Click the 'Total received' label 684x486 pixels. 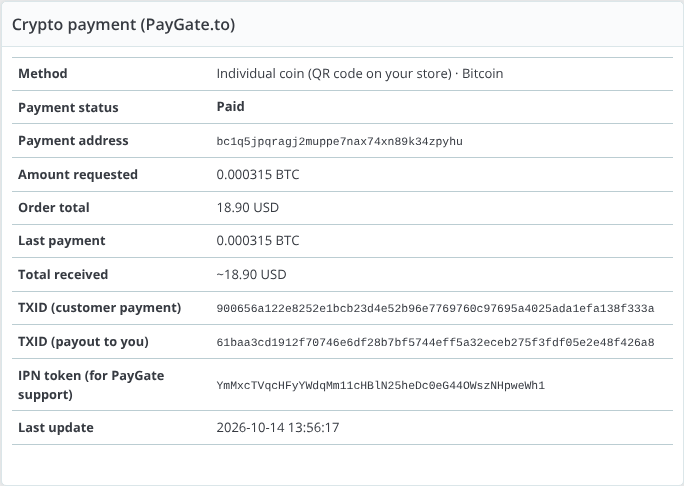[x=63, y=274]
